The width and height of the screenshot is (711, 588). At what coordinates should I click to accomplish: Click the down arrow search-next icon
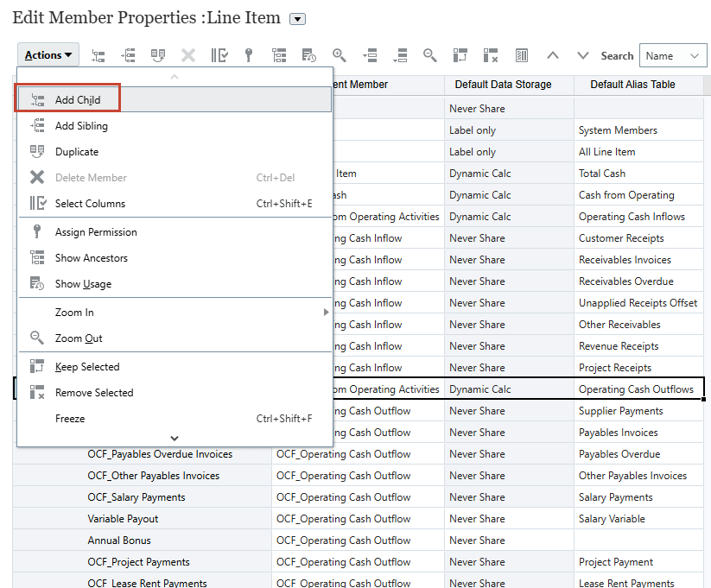pyautogui.click(x=582, y=56)
